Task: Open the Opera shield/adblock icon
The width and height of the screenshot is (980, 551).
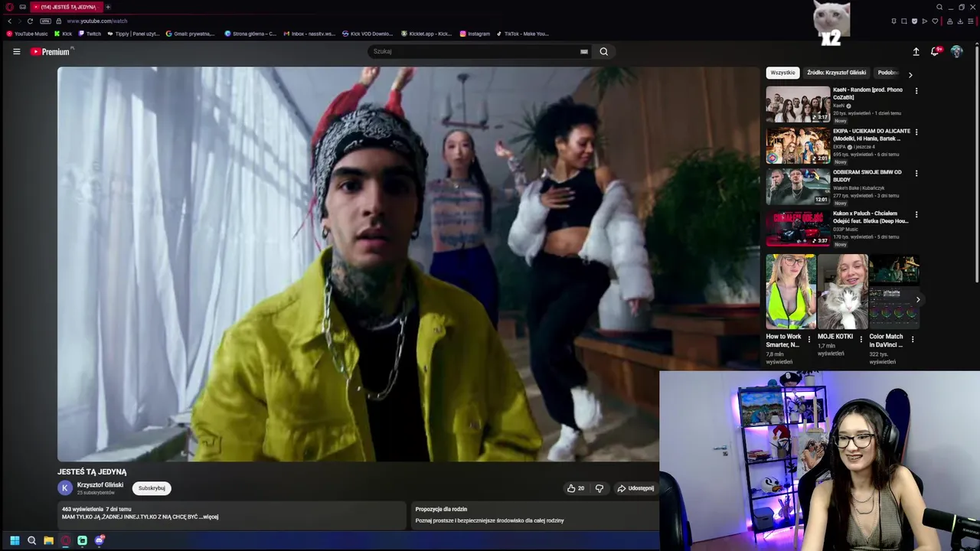Action: pos(914,21)
